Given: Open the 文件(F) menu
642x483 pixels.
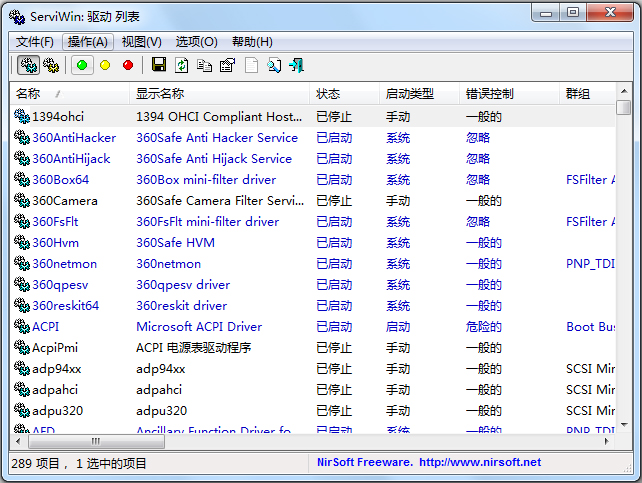Looking at the screenshot, I should [x=35, y=42].
